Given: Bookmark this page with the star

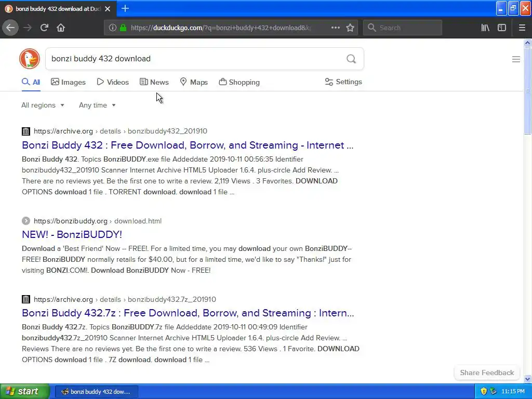Looking at the screenshot, I should [x=350, y=28].
